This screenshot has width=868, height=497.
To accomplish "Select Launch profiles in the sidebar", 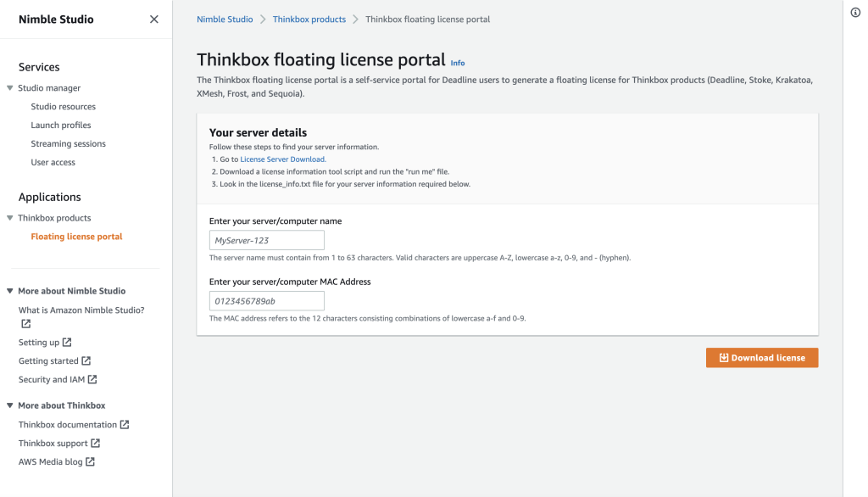I will pos(61,125).
